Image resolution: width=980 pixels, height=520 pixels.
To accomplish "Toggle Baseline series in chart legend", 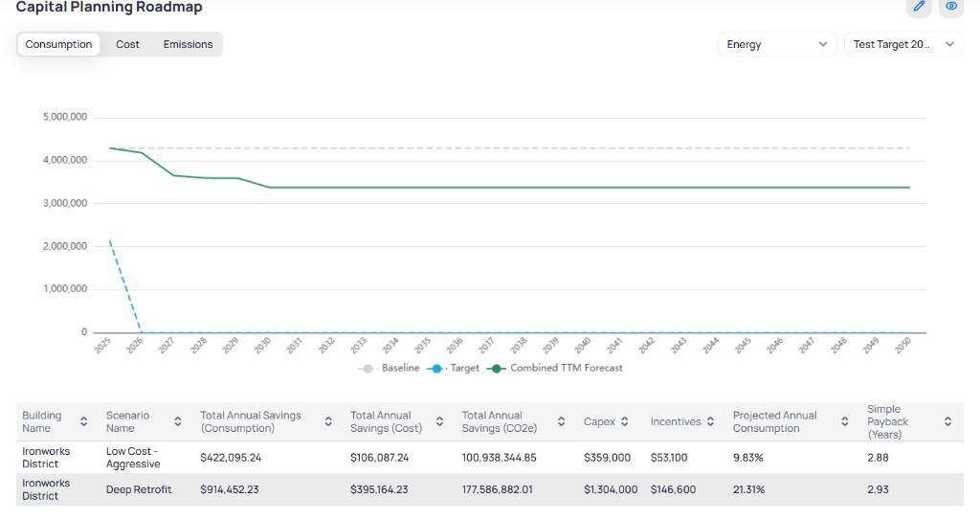I will click(389, 368).
